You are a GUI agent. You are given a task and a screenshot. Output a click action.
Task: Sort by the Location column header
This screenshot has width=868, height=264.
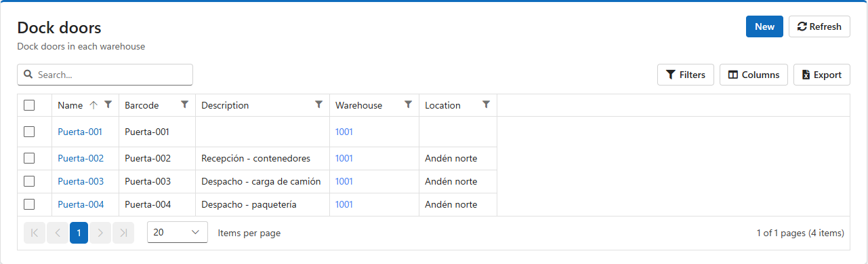442,105
